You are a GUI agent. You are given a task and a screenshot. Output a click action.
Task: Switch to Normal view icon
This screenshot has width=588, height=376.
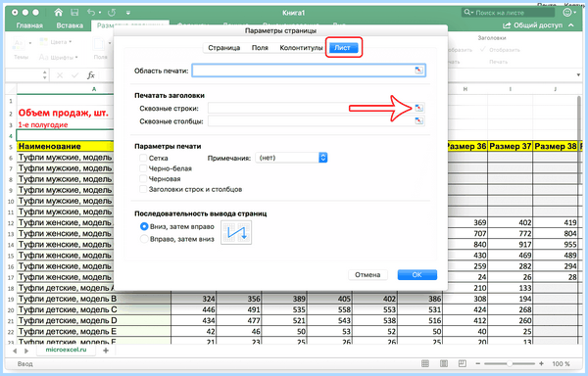pos(425,363)
